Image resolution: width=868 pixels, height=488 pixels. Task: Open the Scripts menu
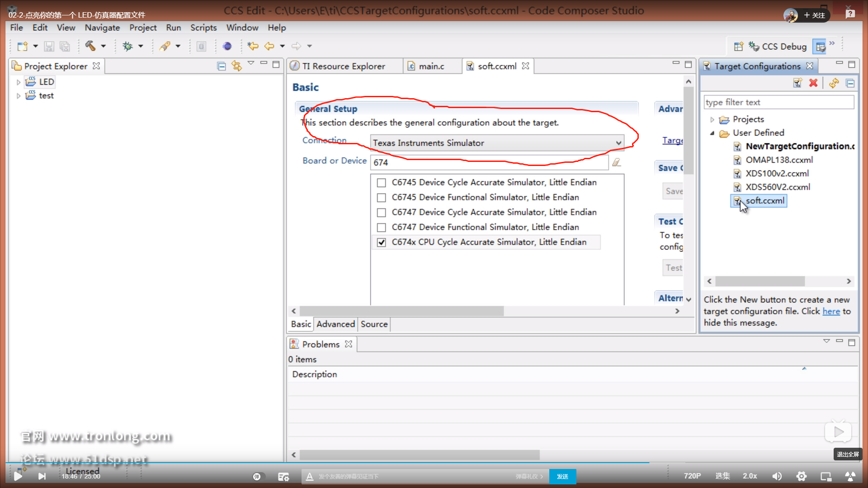coord(203,28)
